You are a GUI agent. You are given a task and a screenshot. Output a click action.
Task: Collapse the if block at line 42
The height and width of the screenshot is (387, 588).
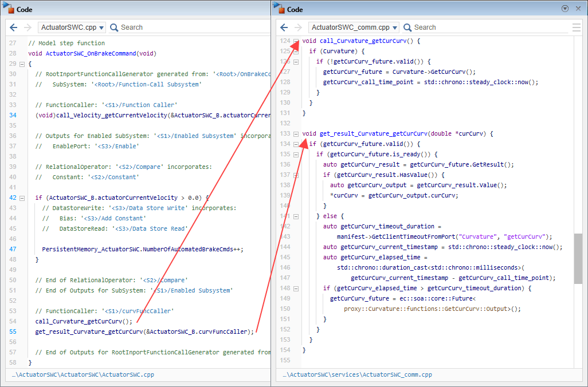coord(22,198)
